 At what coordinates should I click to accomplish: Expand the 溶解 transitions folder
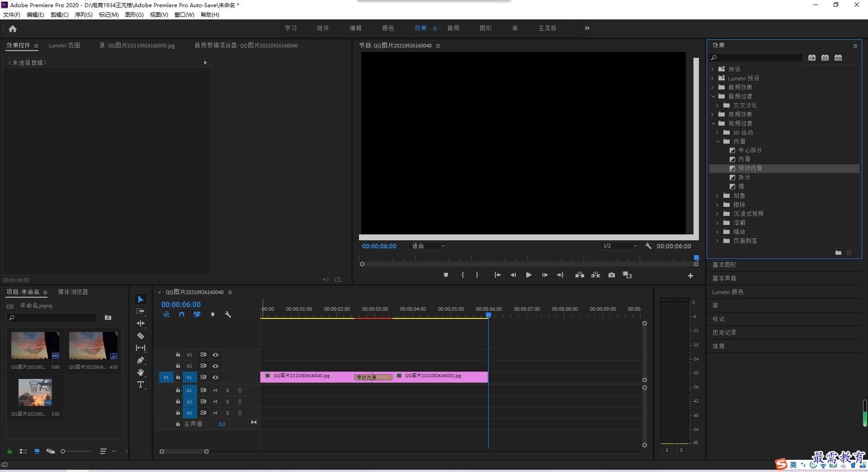[x=717, y=223]
